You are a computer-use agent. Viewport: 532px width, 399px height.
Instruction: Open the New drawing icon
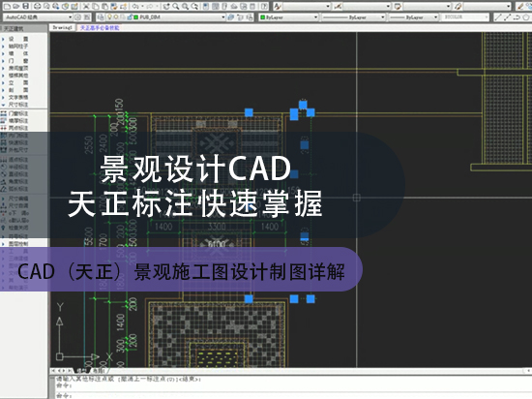coord(7,6)
